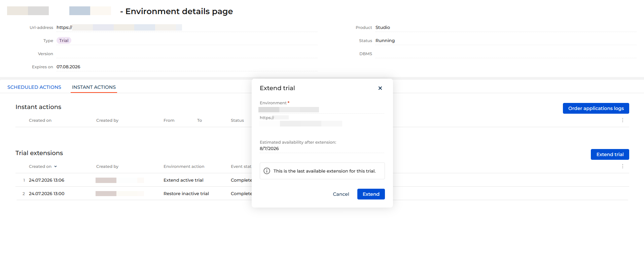The height and width of the screenshot is (257, 644).
Task: Click the Environment field in dialog
Action: [x=322, y=110]
